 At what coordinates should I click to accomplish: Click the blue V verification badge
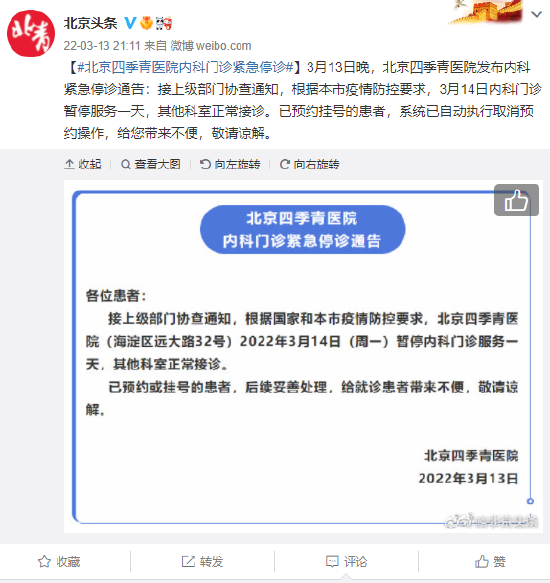pyautogui.click(x=130, y=23)
